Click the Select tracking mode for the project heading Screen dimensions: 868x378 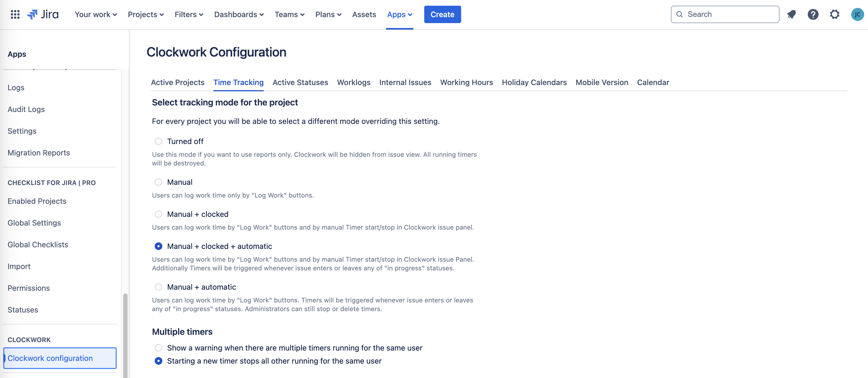click(x=225, y=103)
